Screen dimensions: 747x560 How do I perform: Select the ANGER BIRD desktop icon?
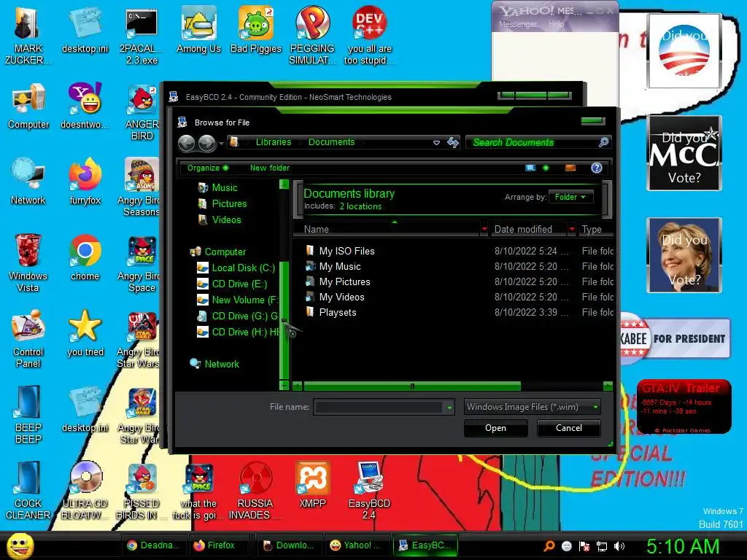pos(142,112)
